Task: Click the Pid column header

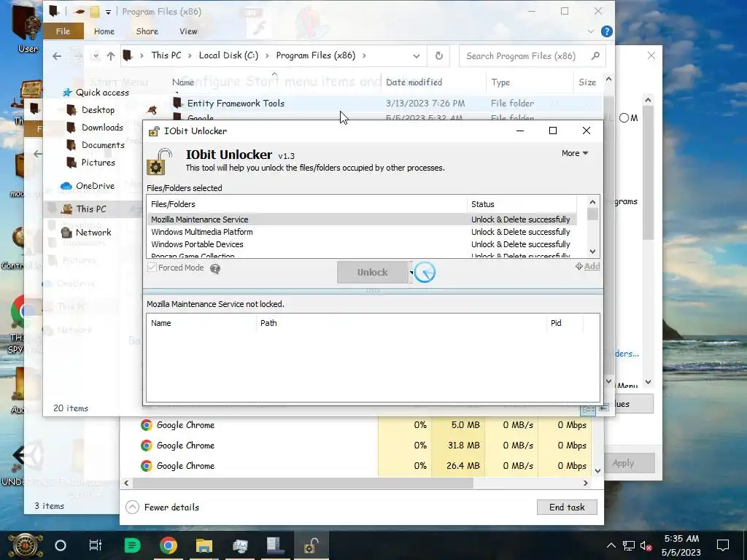Action: click(x=565, y=323)
